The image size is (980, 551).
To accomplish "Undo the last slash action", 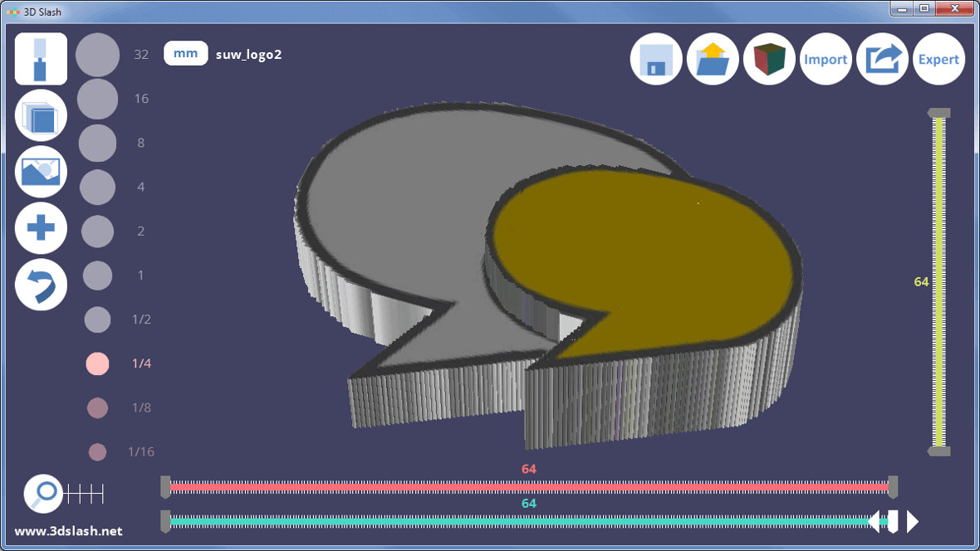I will pyautogui.click(x=40, y=285).
